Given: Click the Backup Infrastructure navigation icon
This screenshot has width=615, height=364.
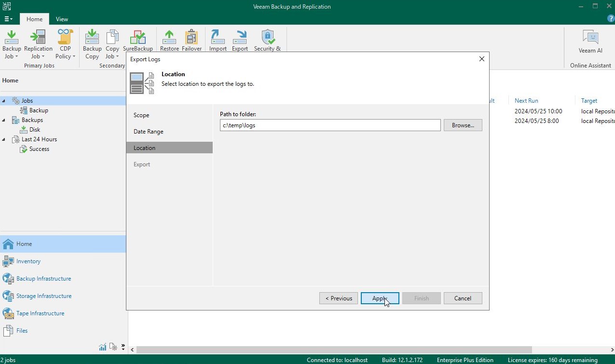Looking at the screenshot, I should (8, 279).
